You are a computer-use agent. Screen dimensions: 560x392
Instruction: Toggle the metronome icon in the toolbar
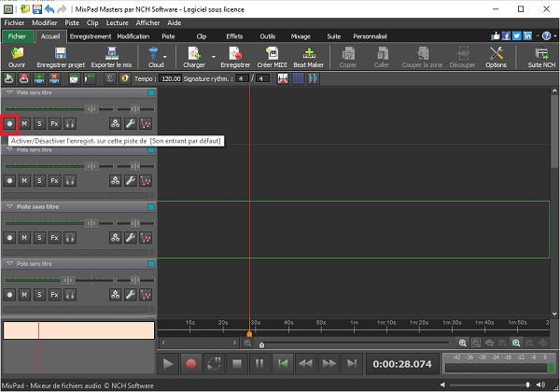(109, 78)
